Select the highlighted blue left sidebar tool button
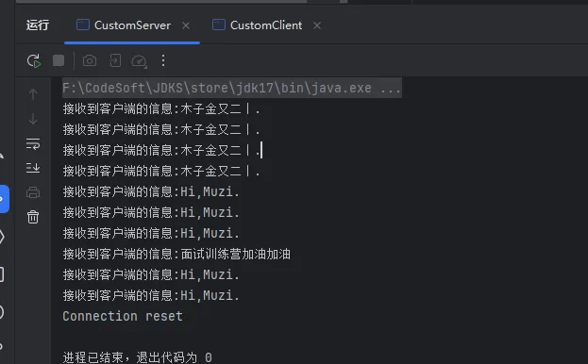This screenshot has height=364, width=588. [x=3, y=199]
